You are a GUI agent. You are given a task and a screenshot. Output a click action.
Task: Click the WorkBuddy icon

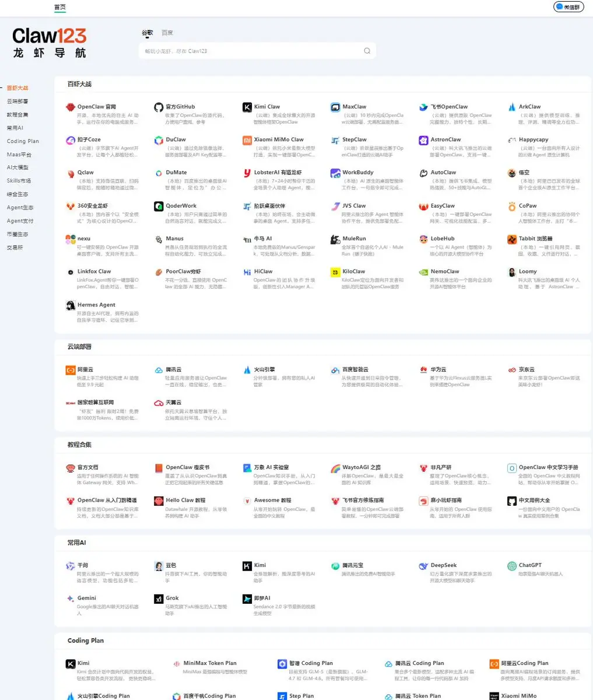335,173
